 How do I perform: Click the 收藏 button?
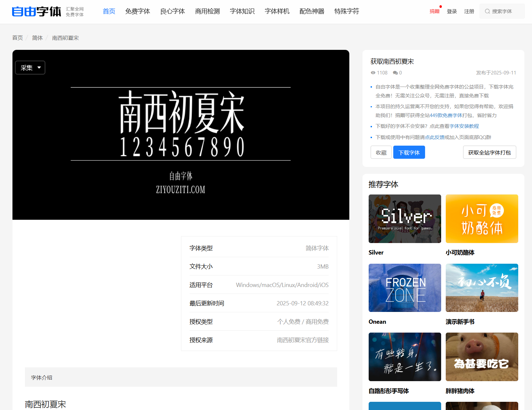[x=381, y=153]
